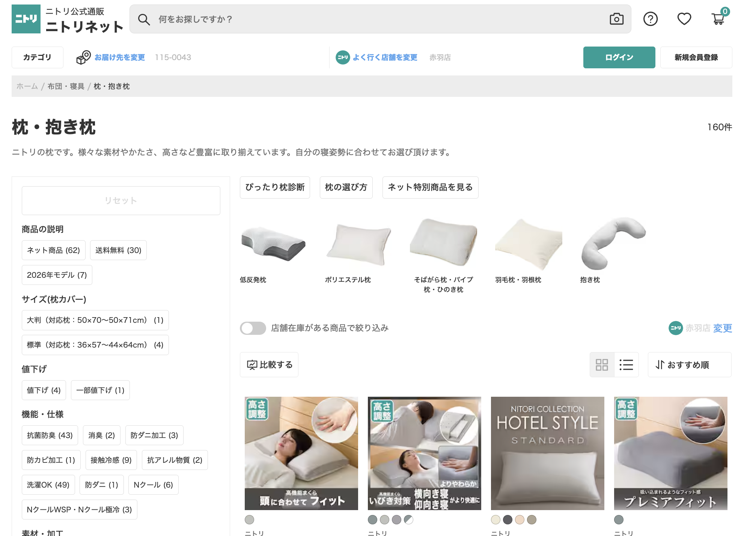This screenshot has height=536, width=756.
Task: Open 頭に合わせてフィット pillow product image
Action: click(x=301, y=453)
